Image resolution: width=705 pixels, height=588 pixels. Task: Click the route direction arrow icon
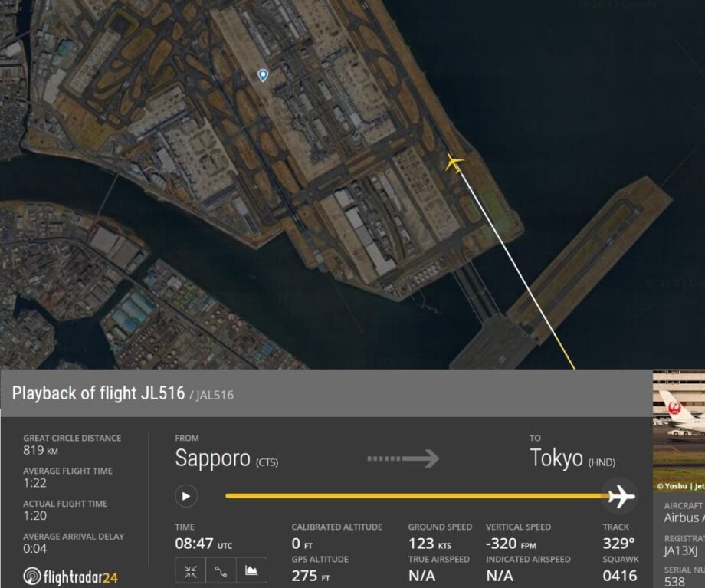pos(403,458)
